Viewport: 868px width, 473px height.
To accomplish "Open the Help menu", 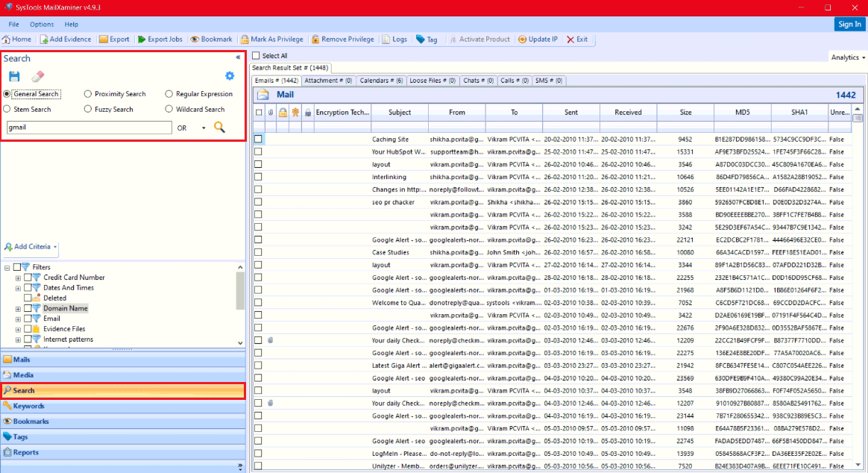I will (x=72, y=25).
